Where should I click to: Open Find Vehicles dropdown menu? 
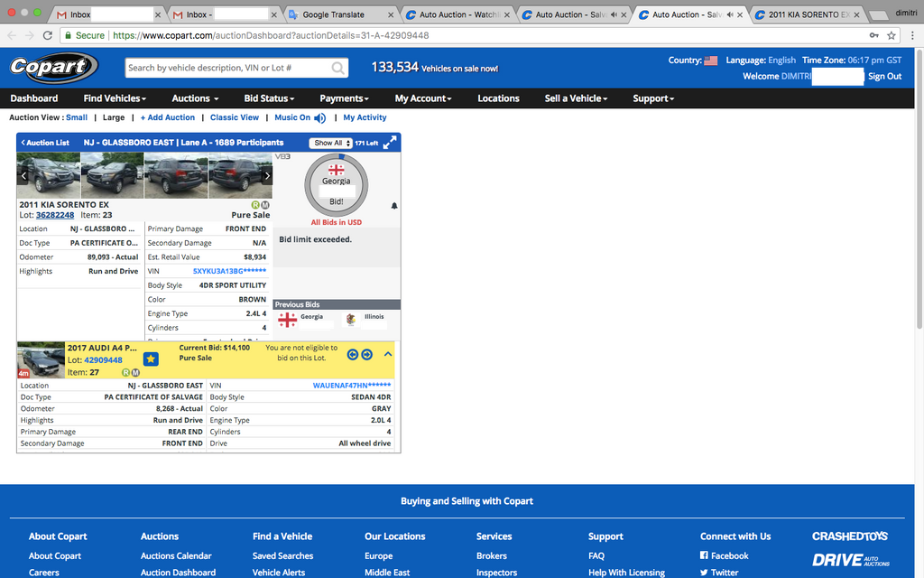(x=115, y=98)
